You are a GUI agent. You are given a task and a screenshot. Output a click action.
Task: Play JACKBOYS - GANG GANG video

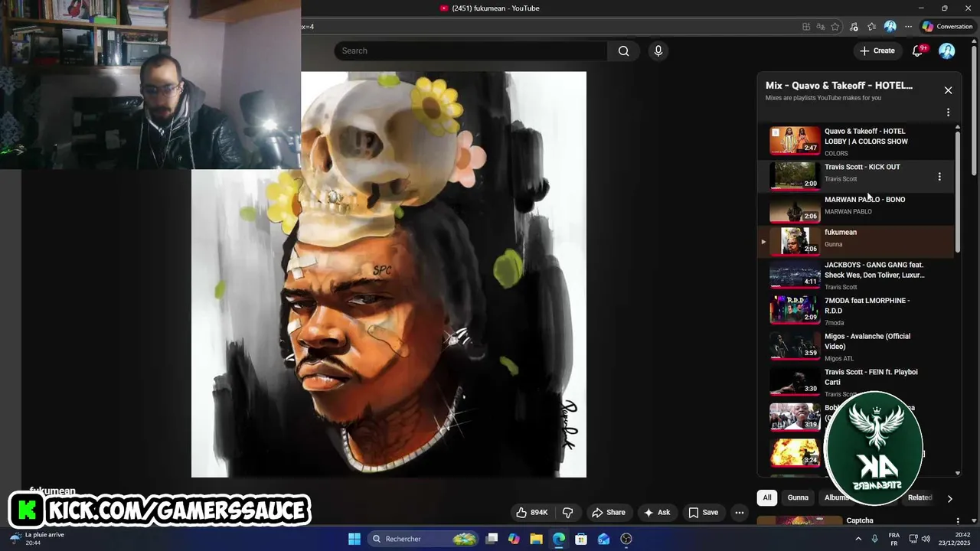point(857,275)
